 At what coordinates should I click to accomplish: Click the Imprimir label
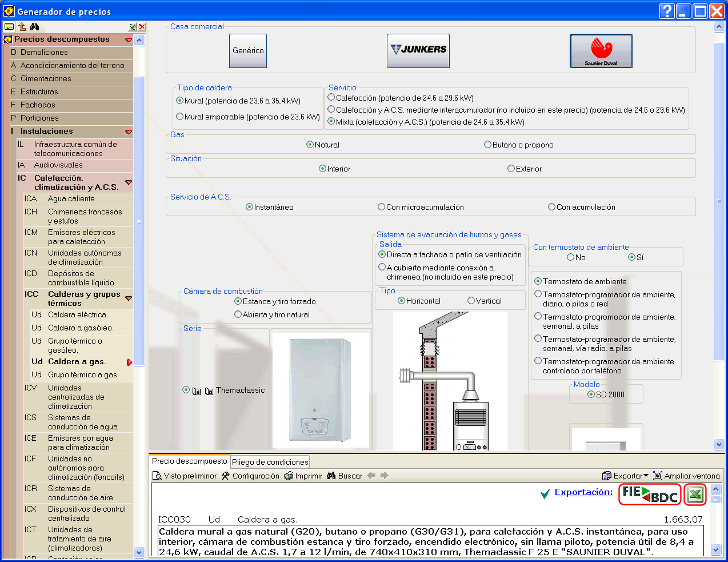[309, 476]
